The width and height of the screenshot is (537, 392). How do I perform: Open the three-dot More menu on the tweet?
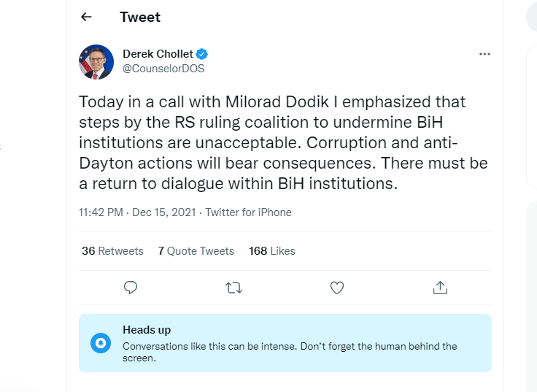(x=484, y=54)
